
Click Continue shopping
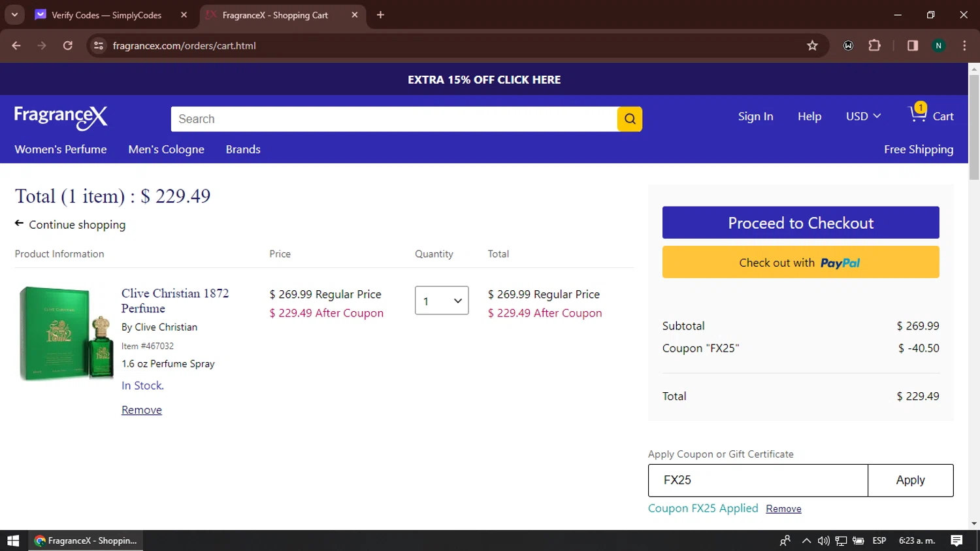(77, 225)
